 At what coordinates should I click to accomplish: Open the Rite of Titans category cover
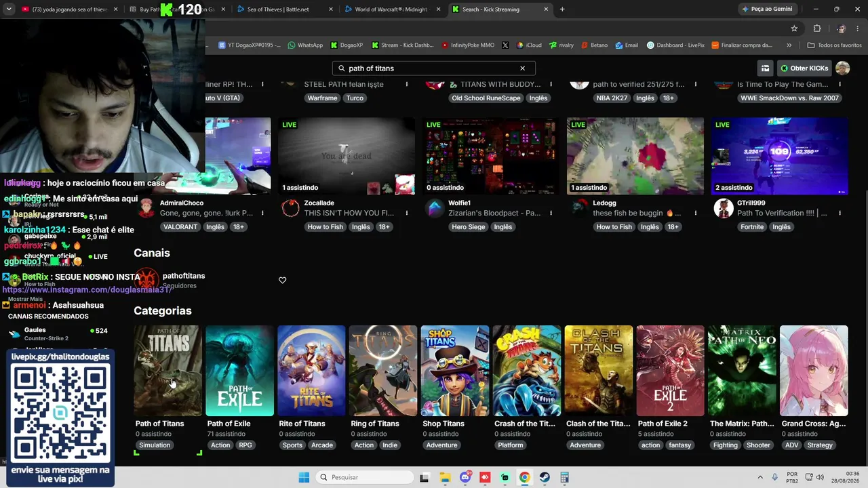point(311,371)
